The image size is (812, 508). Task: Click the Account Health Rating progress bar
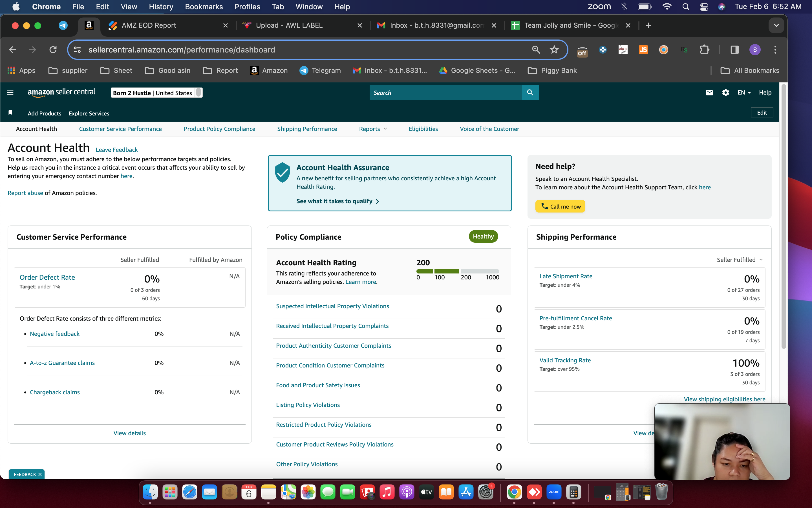(458, 271)
